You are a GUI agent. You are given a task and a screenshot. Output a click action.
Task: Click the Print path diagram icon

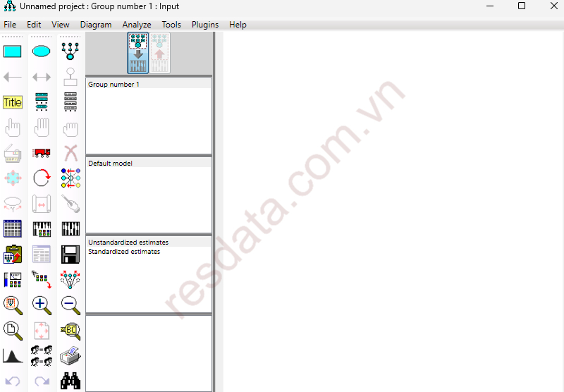point(70,356)
